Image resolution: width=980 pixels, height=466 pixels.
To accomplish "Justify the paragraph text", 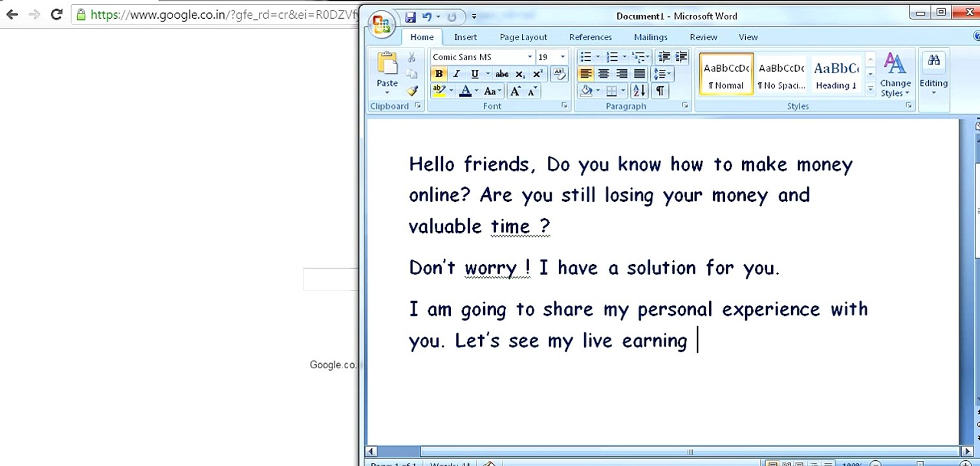I will 639,74.
